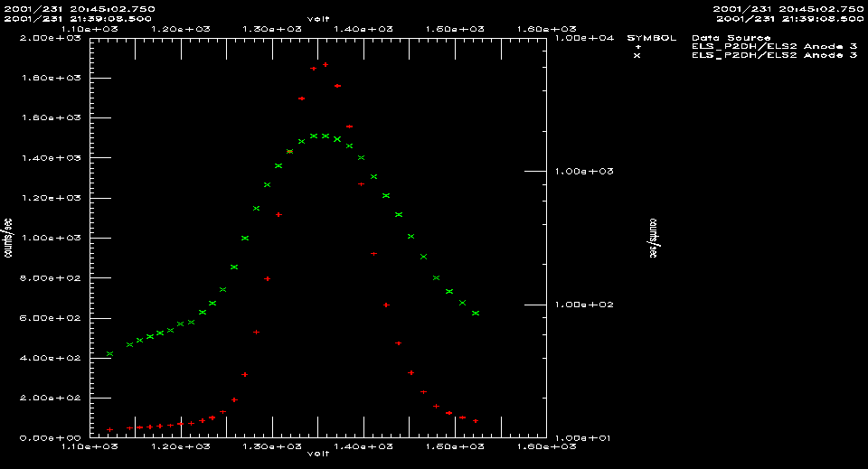868x469 pixels.
Task: Click the 2.00e+03 left axis label
Action: [x=51, y=38]
